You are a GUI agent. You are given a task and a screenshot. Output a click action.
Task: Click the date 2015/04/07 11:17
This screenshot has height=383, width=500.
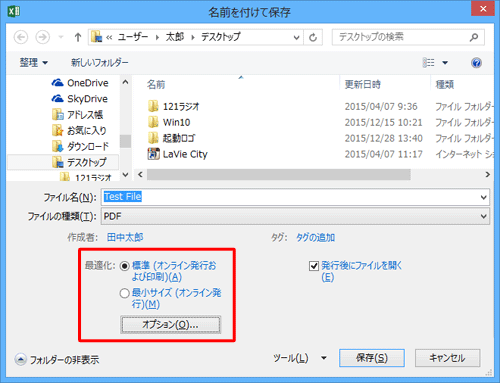(383, 154)
